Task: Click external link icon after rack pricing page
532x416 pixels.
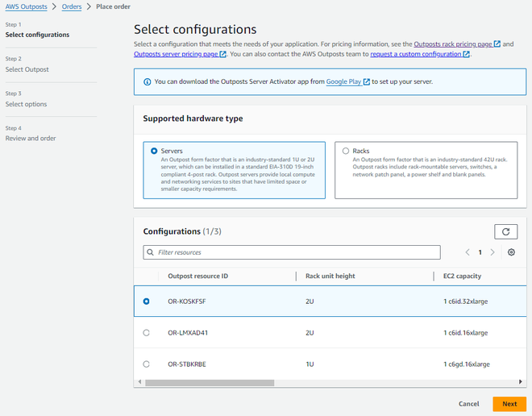Action: (x=497, y=44)
